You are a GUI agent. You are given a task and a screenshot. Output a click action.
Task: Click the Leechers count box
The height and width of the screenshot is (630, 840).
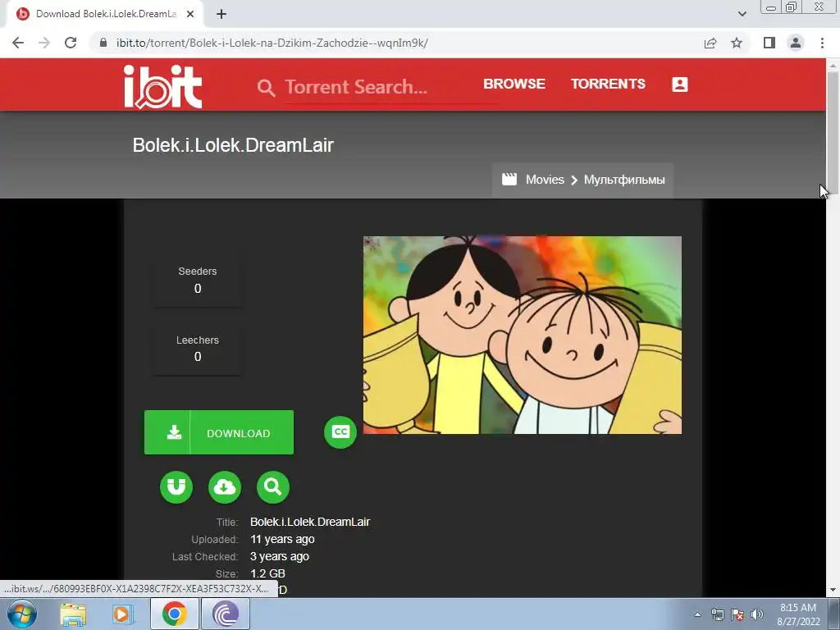coord(197,349)
